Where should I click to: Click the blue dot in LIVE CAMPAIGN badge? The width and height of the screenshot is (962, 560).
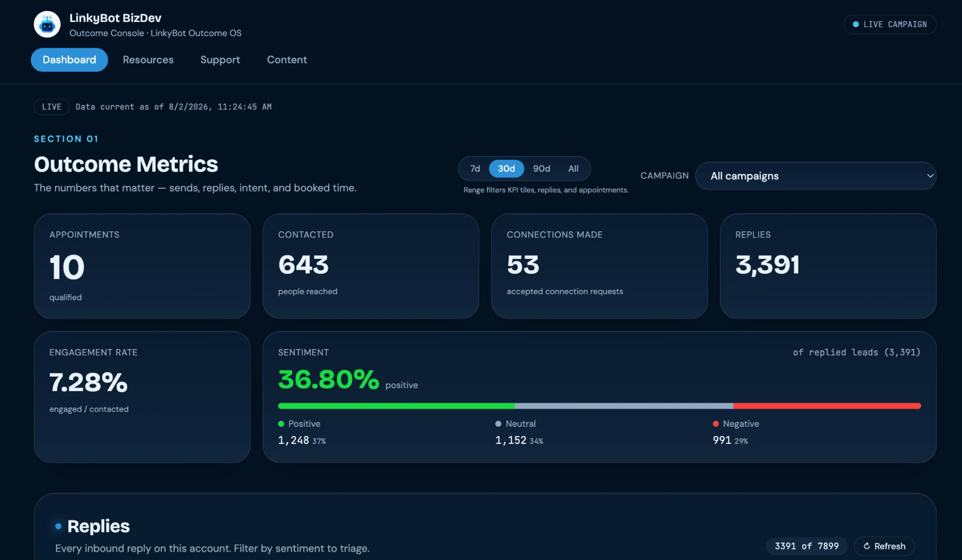856,24
